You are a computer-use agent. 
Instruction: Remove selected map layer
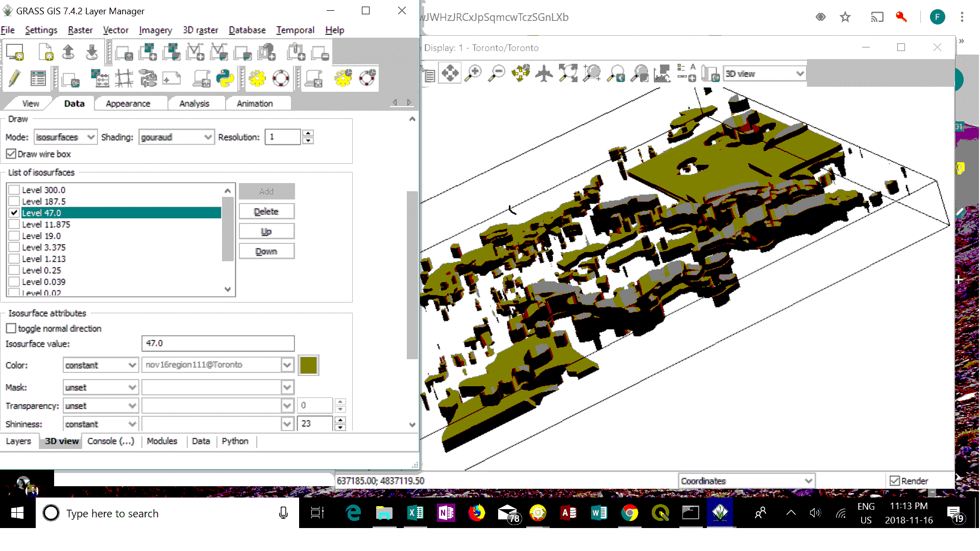point(321,53)
